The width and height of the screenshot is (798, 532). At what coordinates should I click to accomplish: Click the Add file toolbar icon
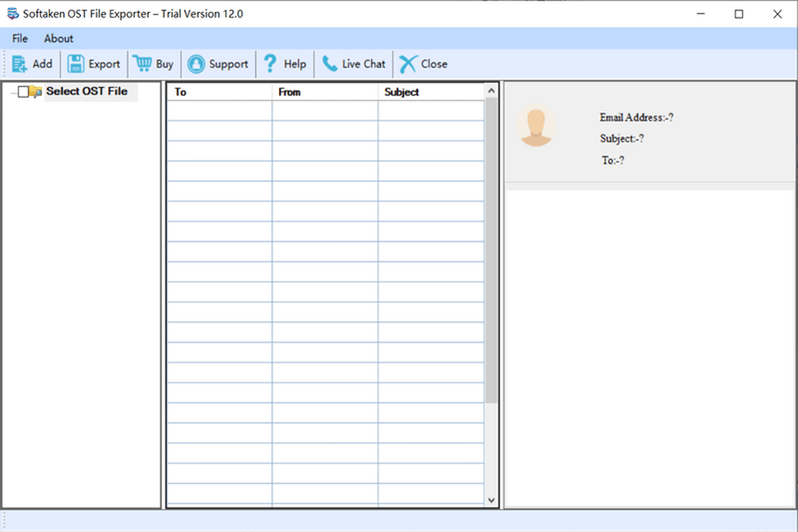tap(19, 64)
